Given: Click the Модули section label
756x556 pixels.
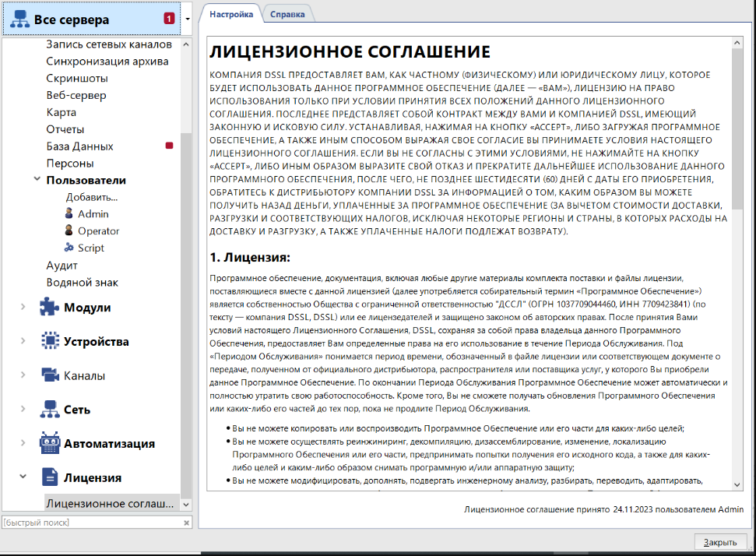Looking at the screenshot, I should coord(87,307).
